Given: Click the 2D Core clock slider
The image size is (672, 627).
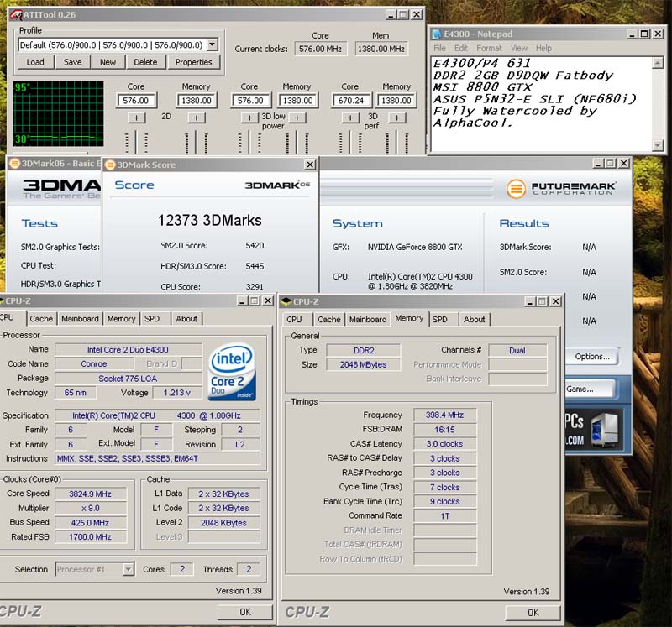Looking at the screenshot, I should pyautogui.click(x=136, y=143).
